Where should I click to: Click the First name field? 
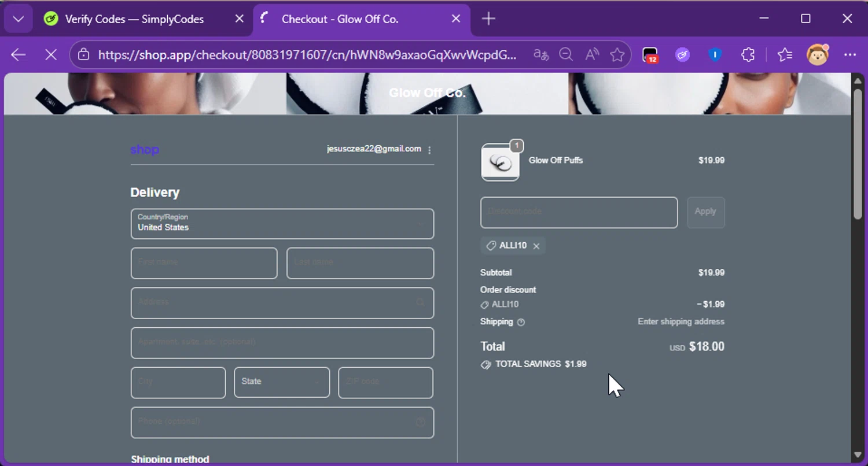204,263
